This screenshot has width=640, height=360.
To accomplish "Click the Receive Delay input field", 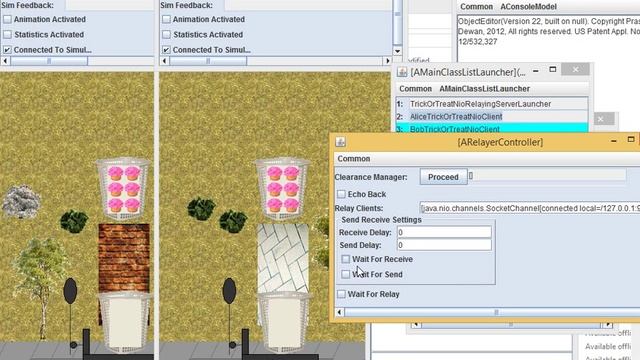I will 444,232.
